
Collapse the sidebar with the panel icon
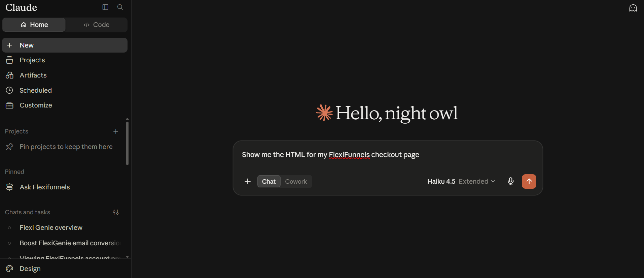pos(105,7)
